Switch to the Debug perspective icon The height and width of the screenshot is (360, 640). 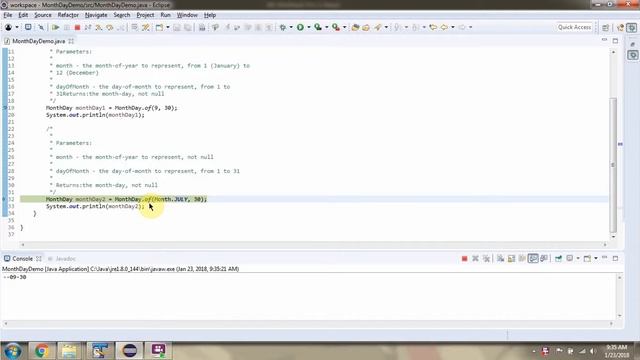[632, 27]
